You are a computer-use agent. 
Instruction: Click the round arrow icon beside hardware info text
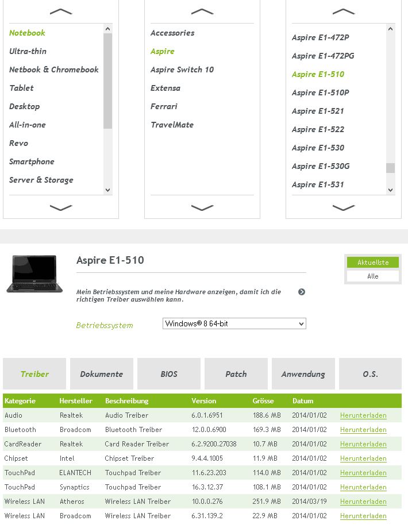click(302, 292)
